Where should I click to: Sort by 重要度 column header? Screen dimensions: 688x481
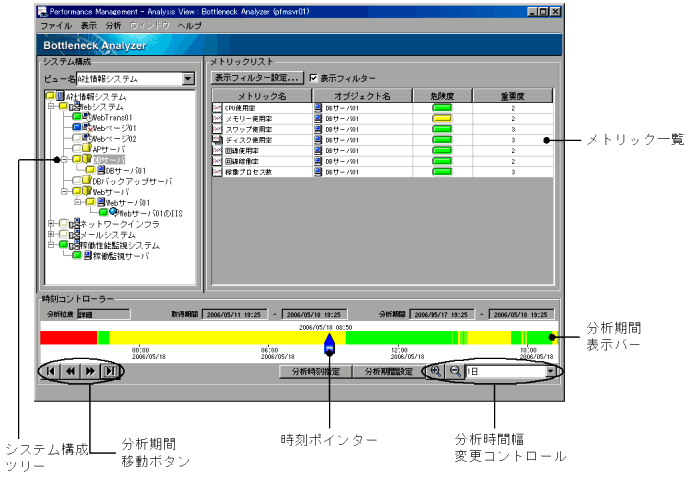pos(512,96)
